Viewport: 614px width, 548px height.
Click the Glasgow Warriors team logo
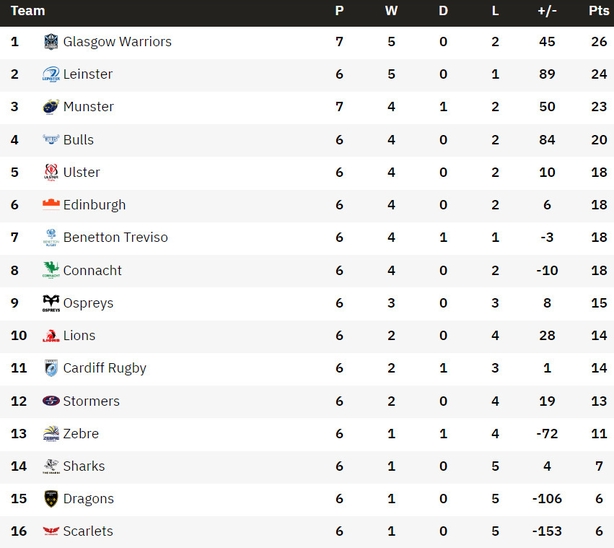point(51,42)
